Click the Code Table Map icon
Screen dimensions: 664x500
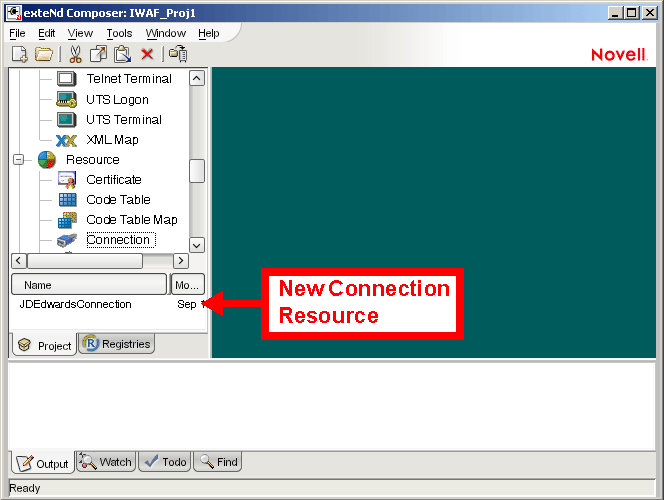[67, 220]
